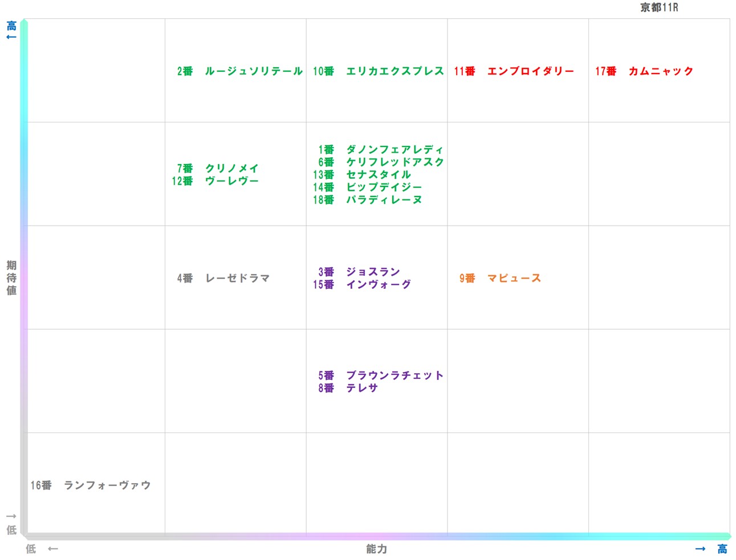The height and width of the screenshot is (560, 736).
Task: Select 16番 ランフォーヴァウ at bottom left
Action: pos(91,485)
